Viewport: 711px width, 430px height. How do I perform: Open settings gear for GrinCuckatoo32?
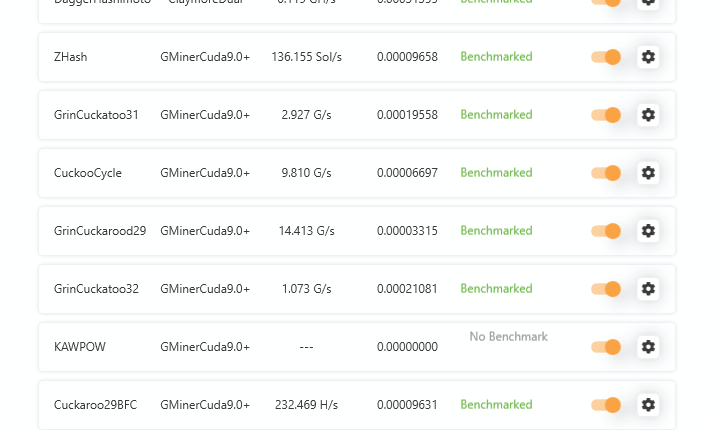point(648,289)
